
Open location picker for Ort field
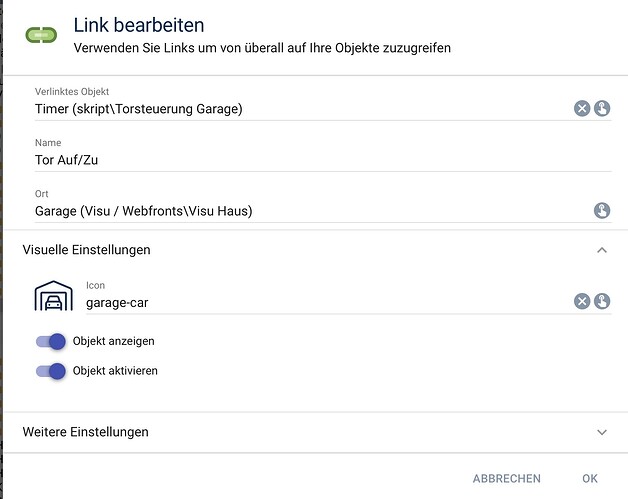coord(602,210)
